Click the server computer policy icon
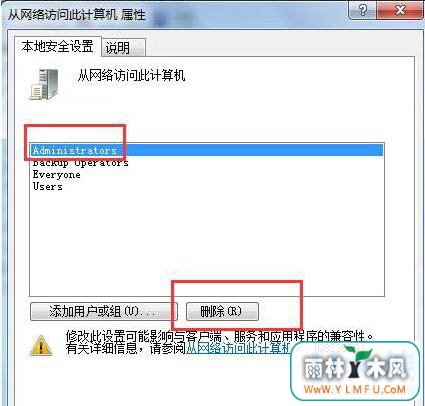The height and width of the screenshot is (406, 425). pos(44,84)
